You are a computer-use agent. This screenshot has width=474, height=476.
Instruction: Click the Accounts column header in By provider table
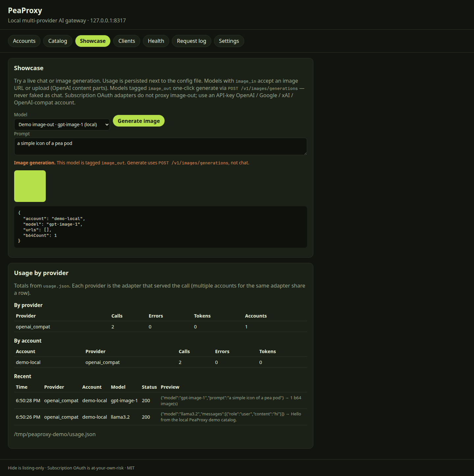256,316
